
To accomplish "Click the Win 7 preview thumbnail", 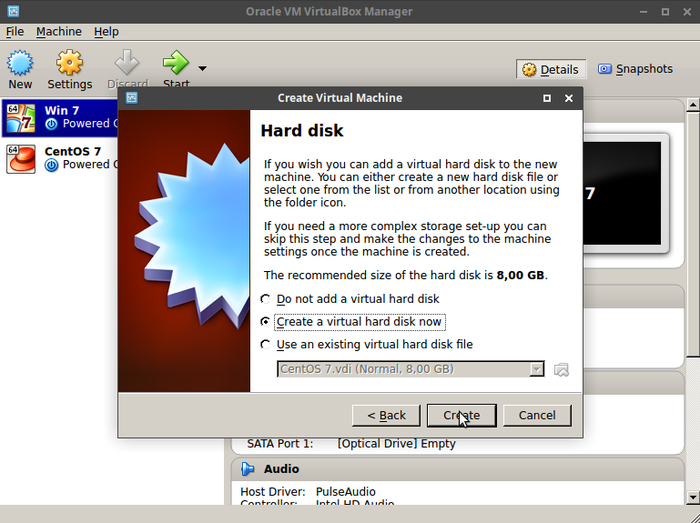I will click(622, 193).
